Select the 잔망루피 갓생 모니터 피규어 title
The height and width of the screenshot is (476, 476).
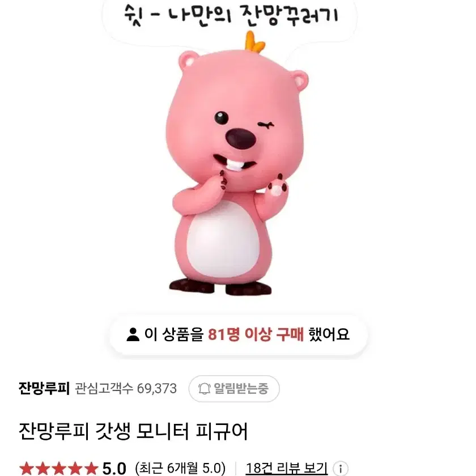click(x=133, y=431)
